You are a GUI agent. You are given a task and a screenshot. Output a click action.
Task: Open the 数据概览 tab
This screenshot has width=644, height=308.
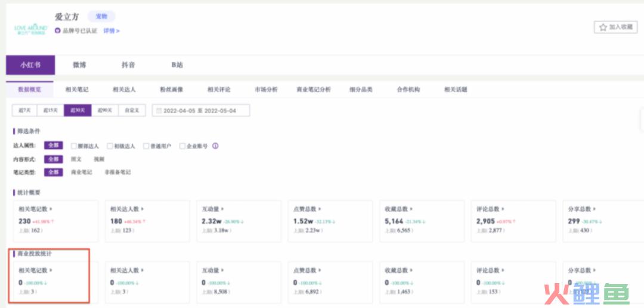click(30, 89)
